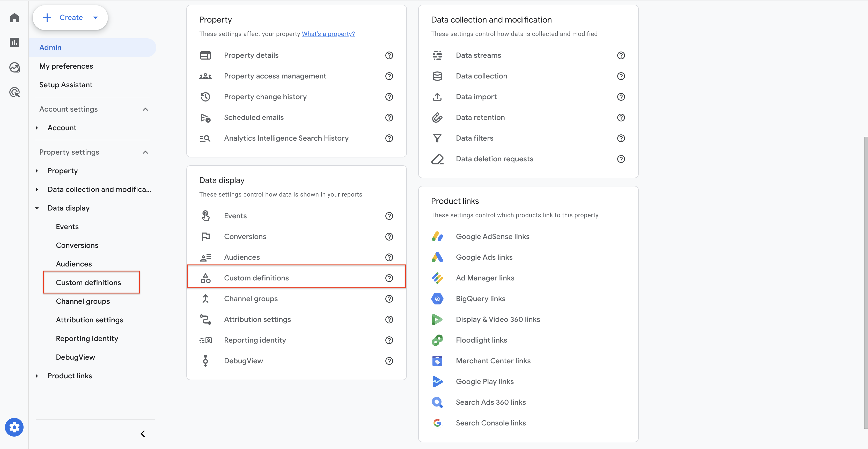This screenshot has width=868, height=449.
Task: Open Floodlight links
Action: [481, 340]
